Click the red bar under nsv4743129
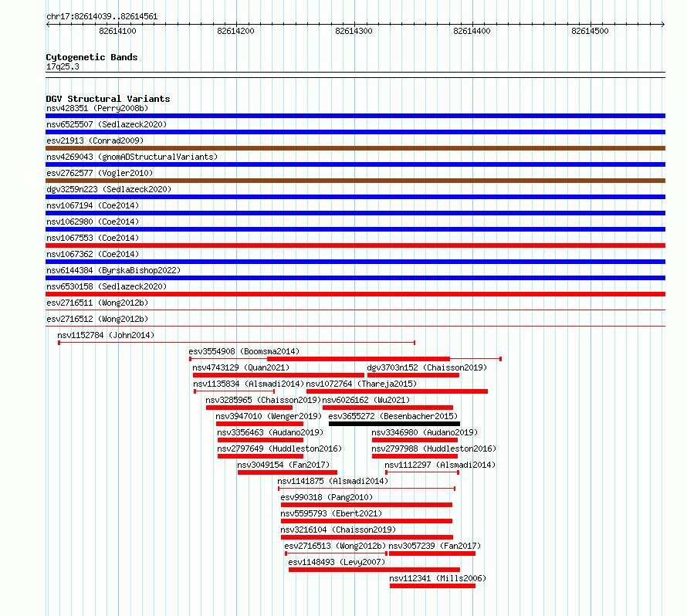This screenshot has height=616, width=687. (x=279, y=375)
